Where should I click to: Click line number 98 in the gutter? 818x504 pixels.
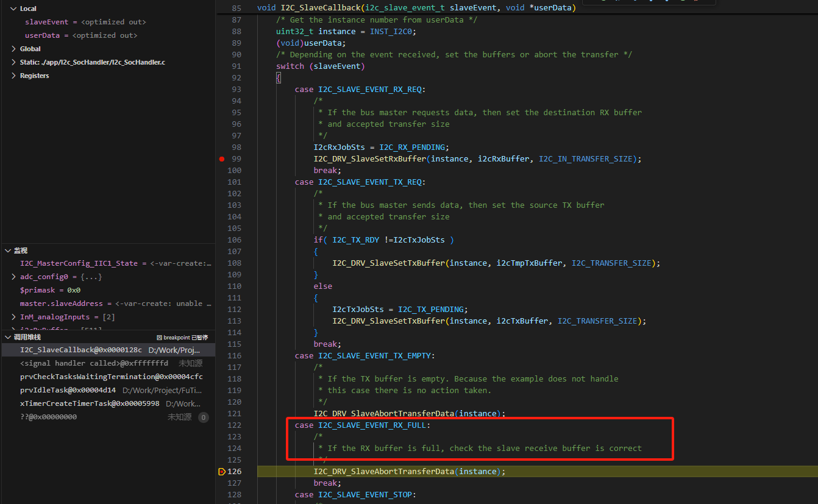coord(237,147)
